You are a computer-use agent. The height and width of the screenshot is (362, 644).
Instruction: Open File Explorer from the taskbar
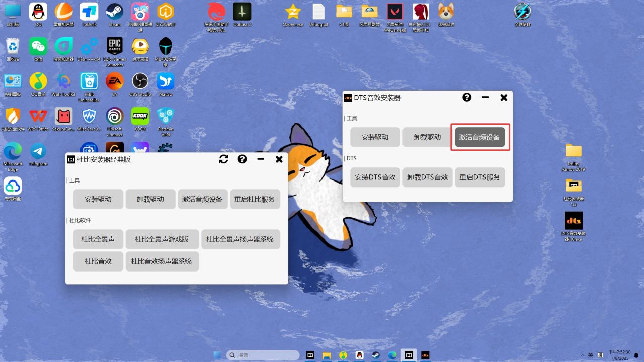pos(327,355)
